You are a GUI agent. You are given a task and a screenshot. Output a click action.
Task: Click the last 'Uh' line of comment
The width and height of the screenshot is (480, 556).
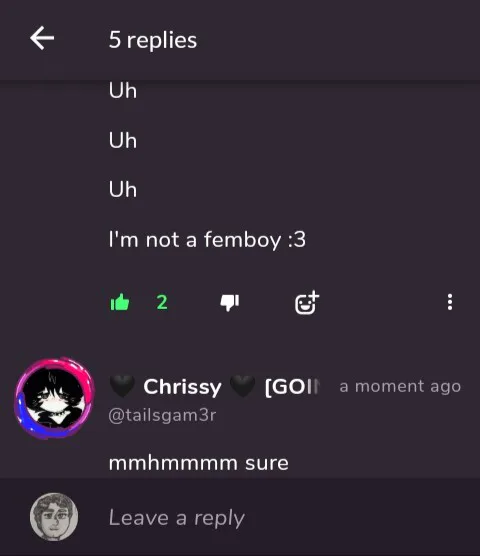click(123, 189)
